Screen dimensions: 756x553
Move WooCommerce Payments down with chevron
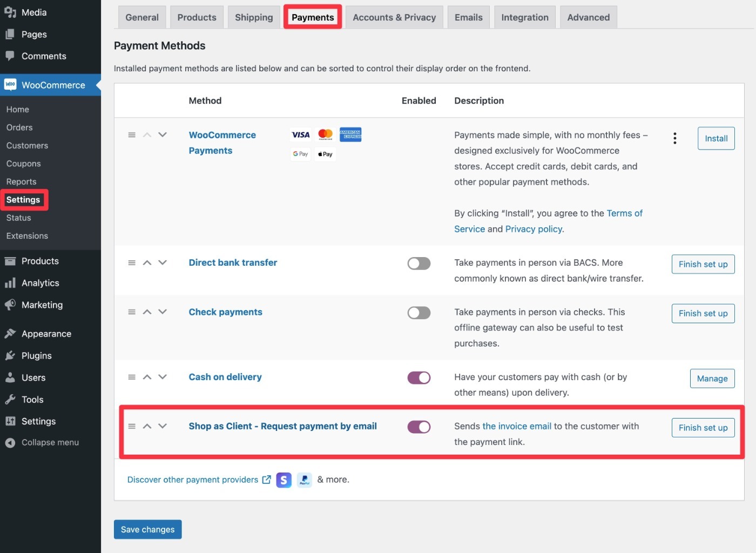[x=163, y=135]
